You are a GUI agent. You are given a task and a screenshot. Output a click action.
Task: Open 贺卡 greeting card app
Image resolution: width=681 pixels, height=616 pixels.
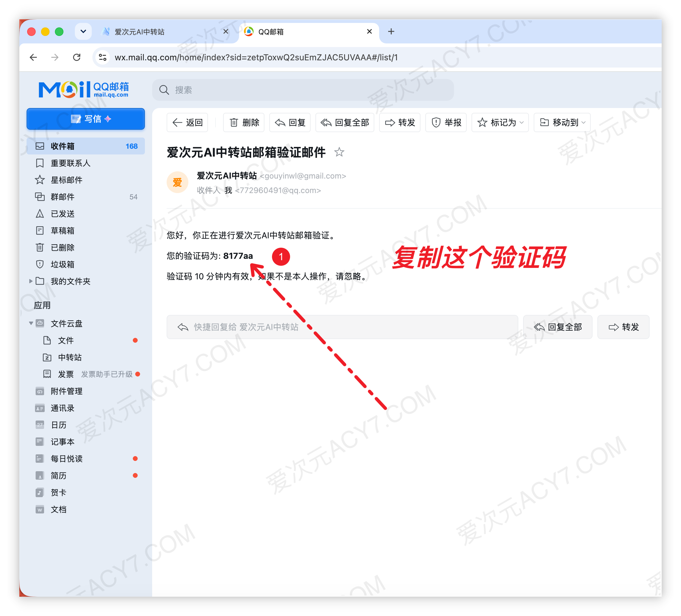[x=86, y=492]
